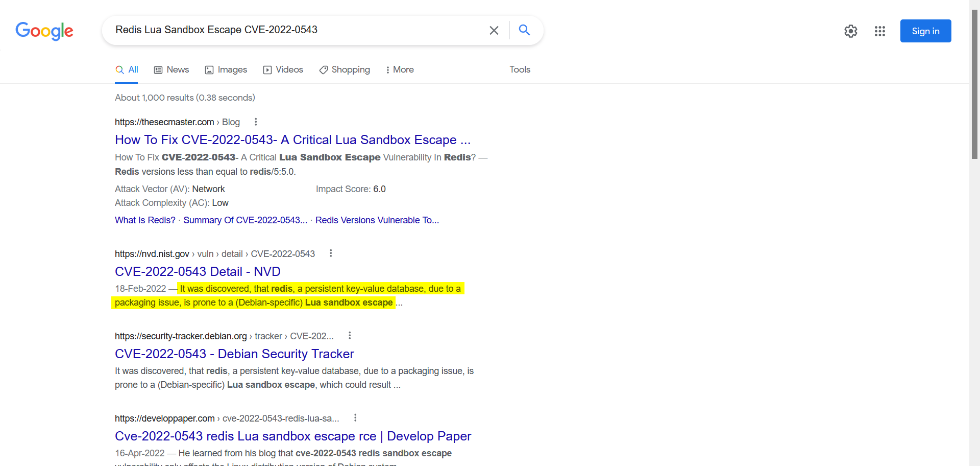Open the three-dot menu on the Develop Paper result
Screen dimensions: 980x466
coord(355,417)
